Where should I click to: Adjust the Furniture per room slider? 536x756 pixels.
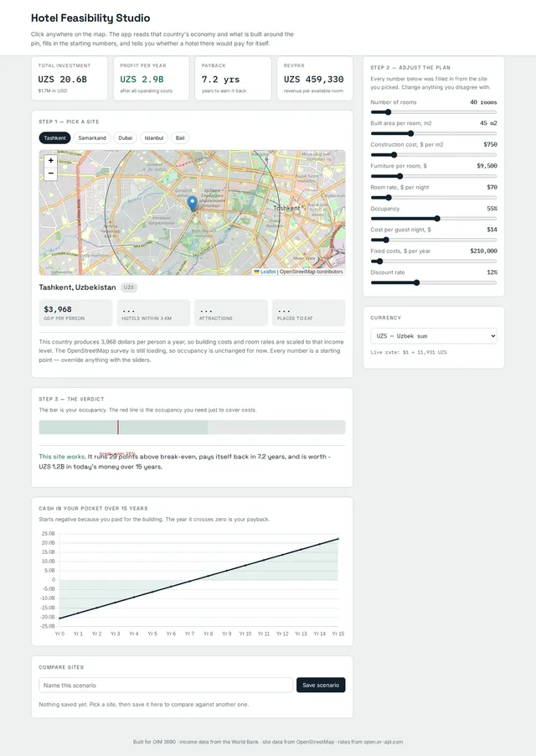point(434,176)
